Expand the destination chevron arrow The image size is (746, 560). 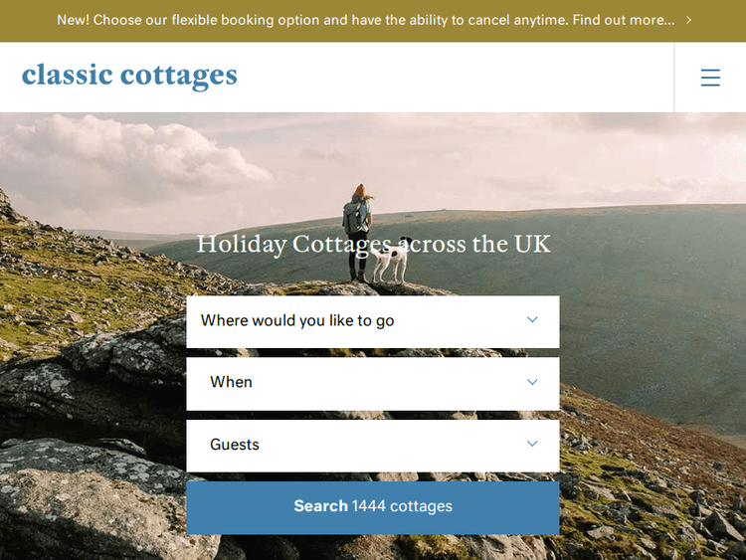click(532, 319)
